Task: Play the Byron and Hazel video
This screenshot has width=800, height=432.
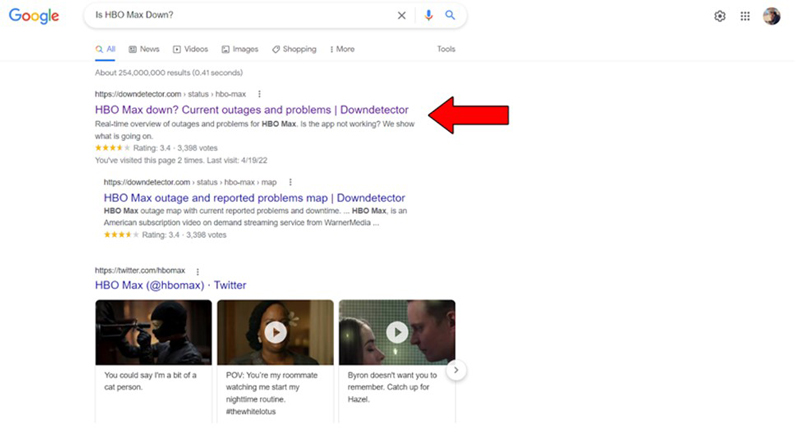Action: (x=397, y=333)
